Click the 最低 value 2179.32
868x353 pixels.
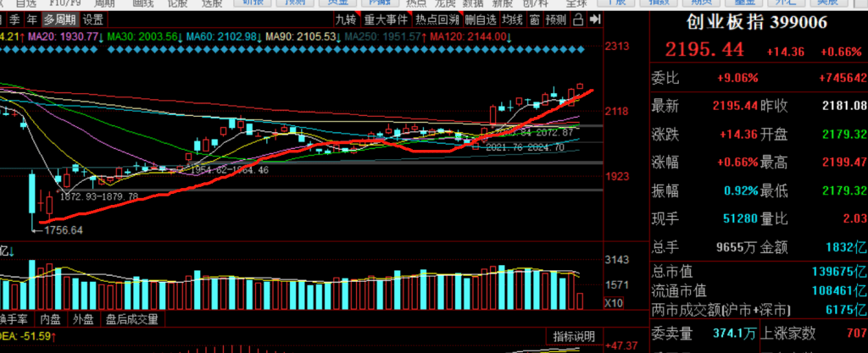(x=845, y=190)
